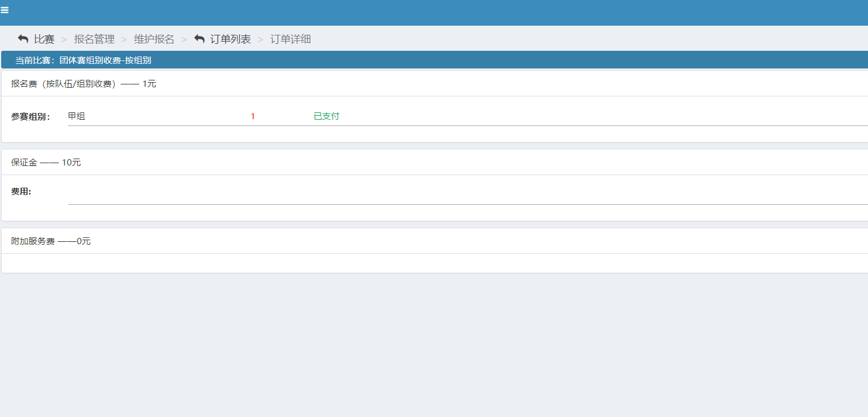Click the 当前比赛 banner text
The image size is (868, 417).
pyautogui.click(x=83, y=60)
